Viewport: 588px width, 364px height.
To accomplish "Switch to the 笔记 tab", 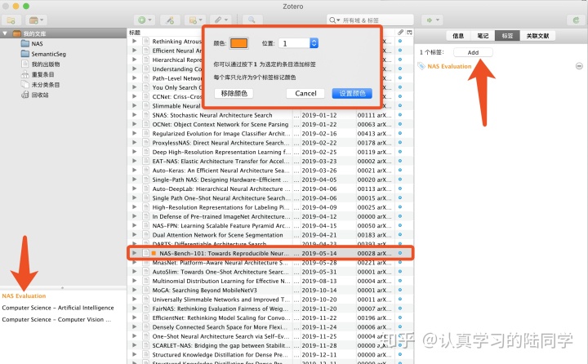I will pyautogui.click(x=483, y=36).
